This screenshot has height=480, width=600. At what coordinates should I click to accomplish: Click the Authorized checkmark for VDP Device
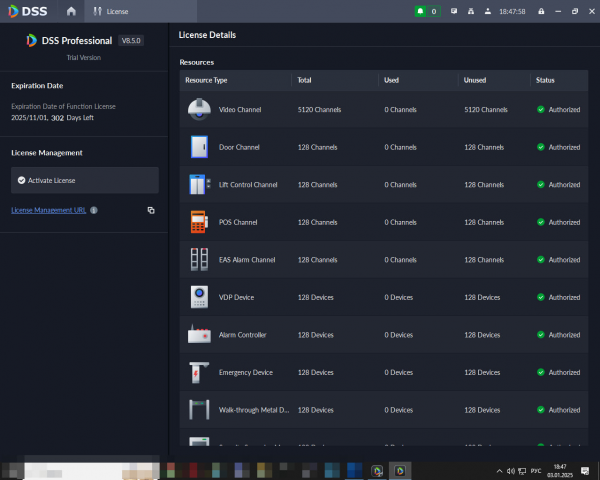point(541,297)
